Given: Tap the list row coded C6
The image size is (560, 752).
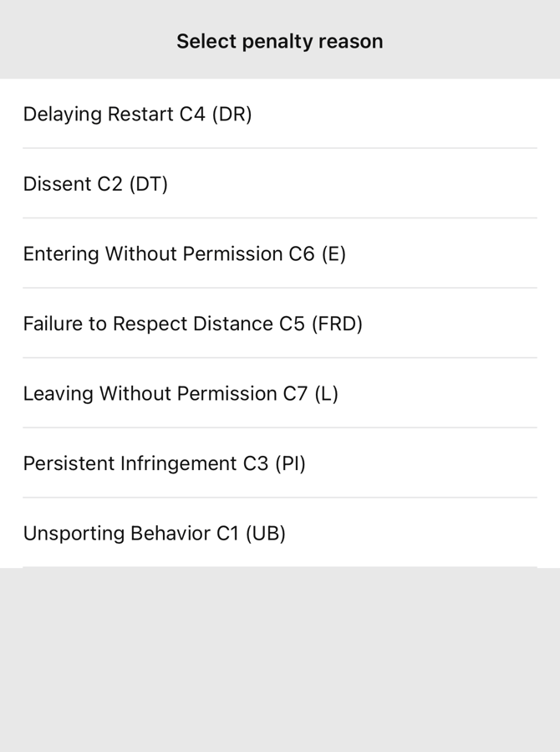Looking at the screenshot, I should point(280,253).
